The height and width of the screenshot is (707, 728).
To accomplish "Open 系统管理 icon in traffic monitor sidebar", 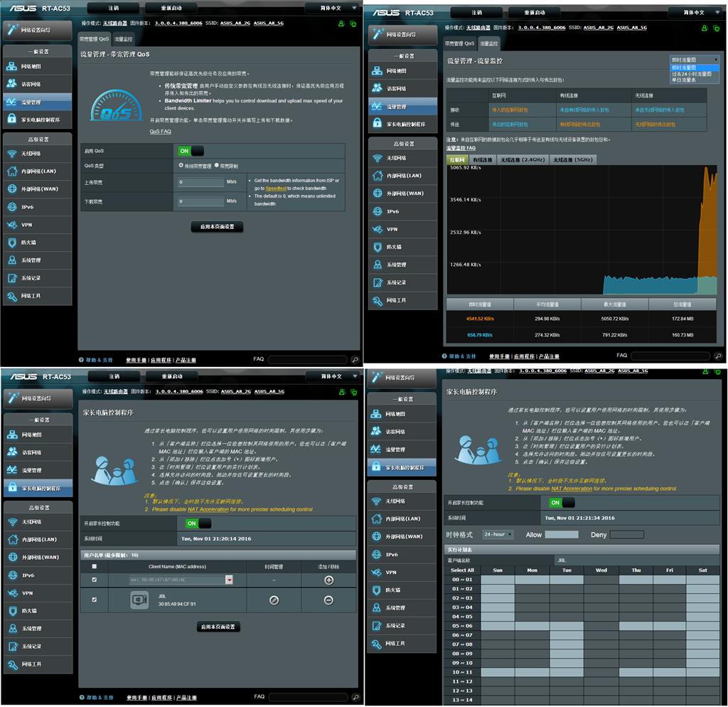I will pyautogui.click(x=377, y=265).
